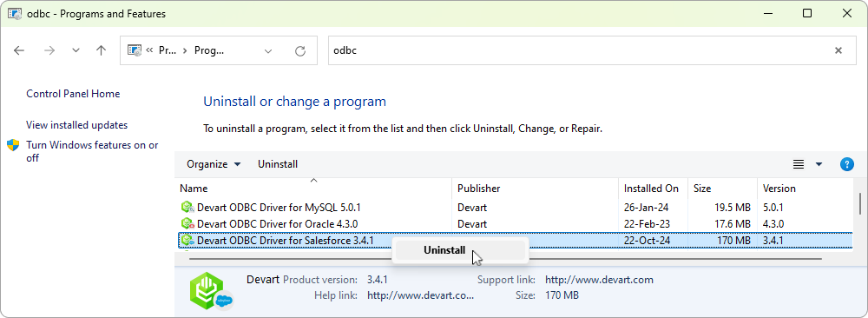868x318 pixels.
Task: Expand the address bar history dropdown
Action: 268,51
